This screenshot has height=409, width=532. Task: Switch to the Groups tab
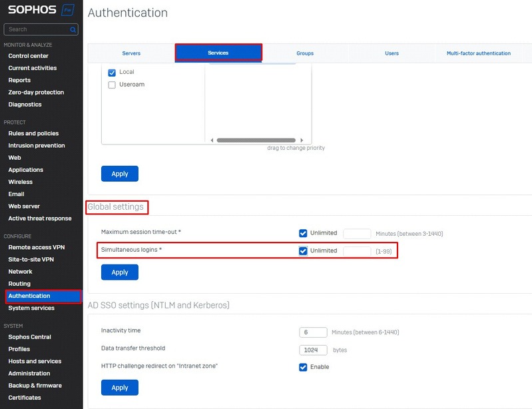(x=305, y=53)
